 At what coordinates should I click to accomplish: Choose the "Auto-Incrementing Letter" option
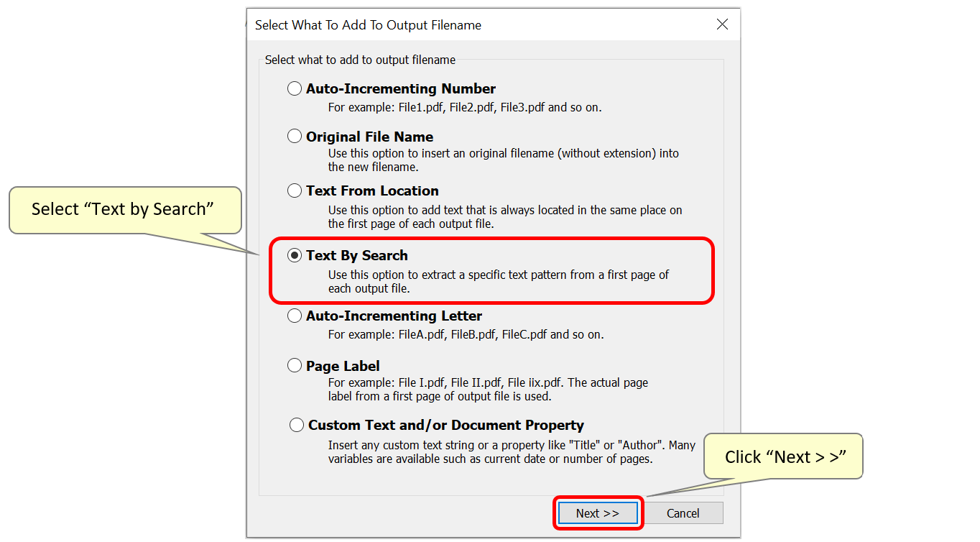(x=295, y=315)
